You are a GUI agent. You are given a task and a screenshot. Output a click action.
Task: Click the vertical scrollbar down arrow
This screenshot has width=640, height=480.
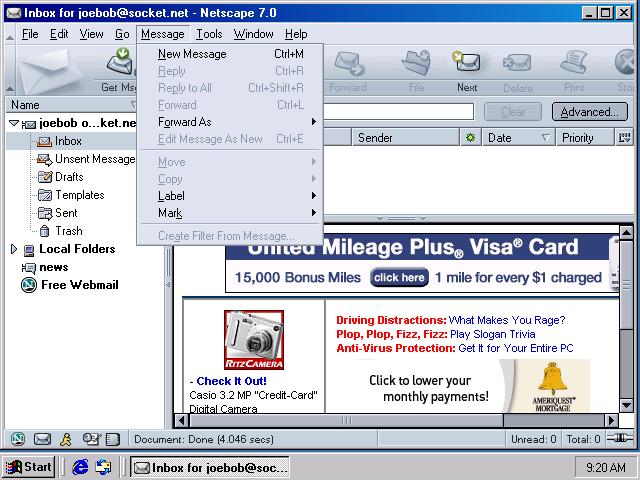pyautogui.click(x=626, y=406)
